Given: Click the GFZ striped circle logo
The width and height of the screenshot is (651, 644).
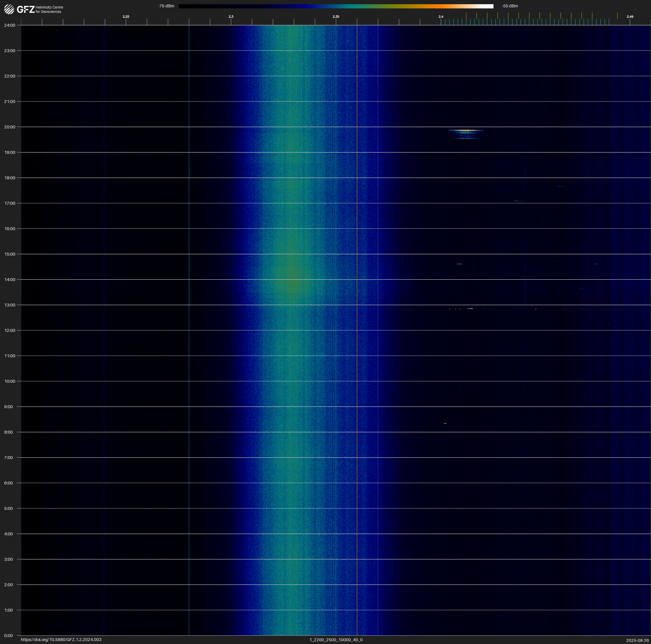Looking at the screenshot, I should 9,9.
